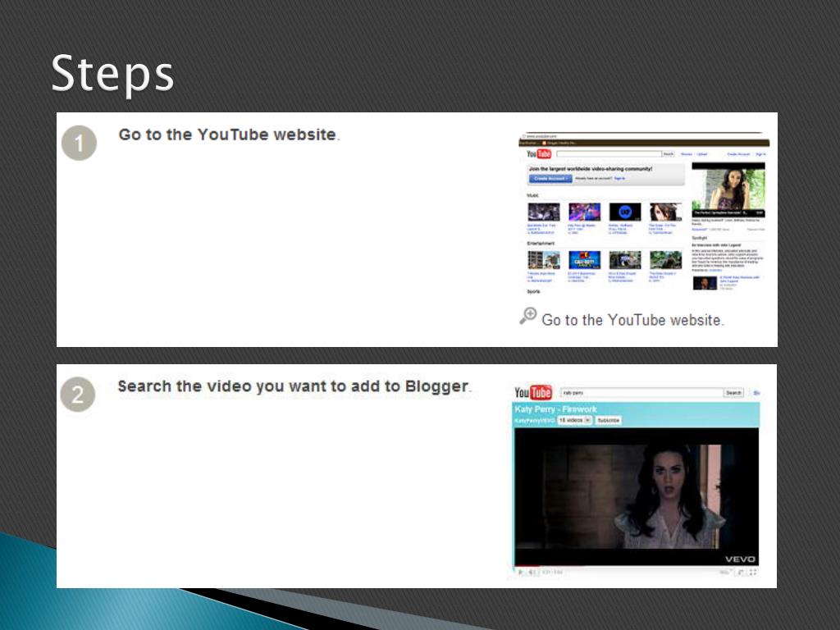Screen dimensions: 840x630
Task: Click the Create Account link in the header
Action: [x=738, y=154]
